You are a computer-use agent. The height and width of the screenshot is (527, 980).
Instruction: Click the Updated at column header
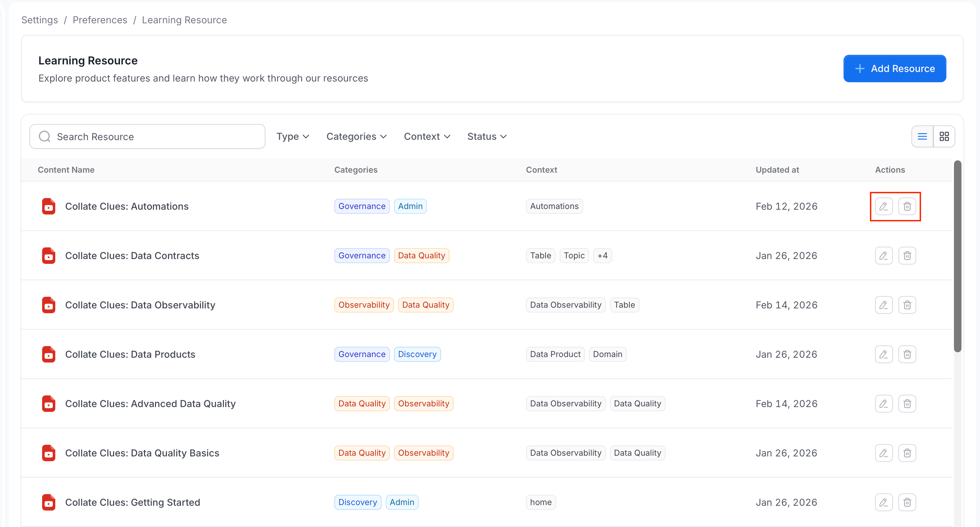(x=777, y=170)
